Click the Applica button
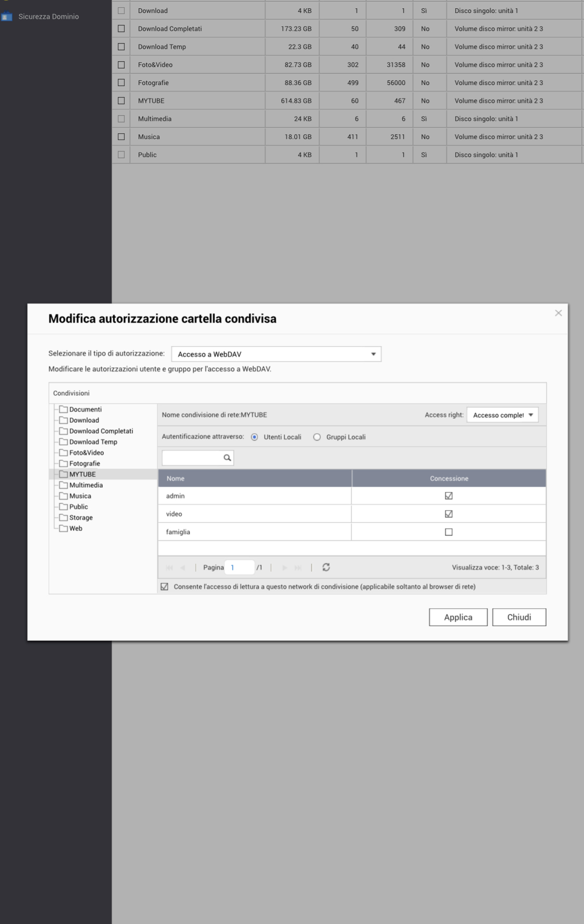 pyautogui.click(x=458, y=617)
